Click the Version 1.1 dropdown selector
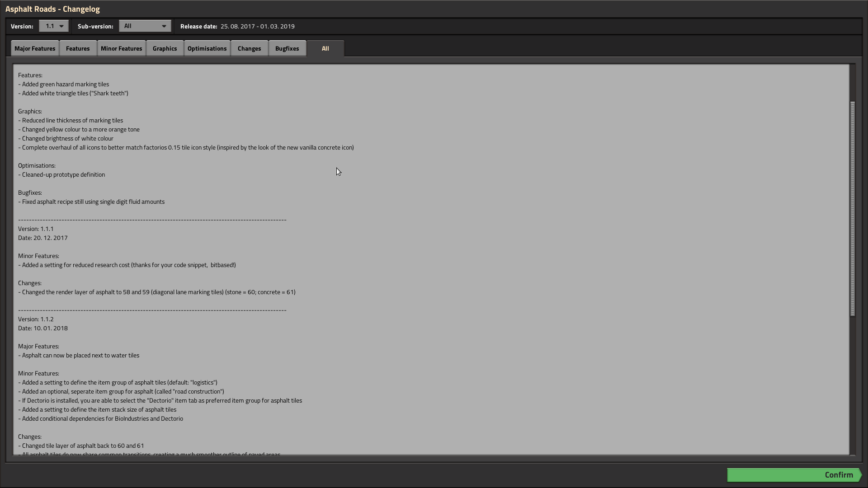Screen dimensions: 868x488 pos(53,26)
